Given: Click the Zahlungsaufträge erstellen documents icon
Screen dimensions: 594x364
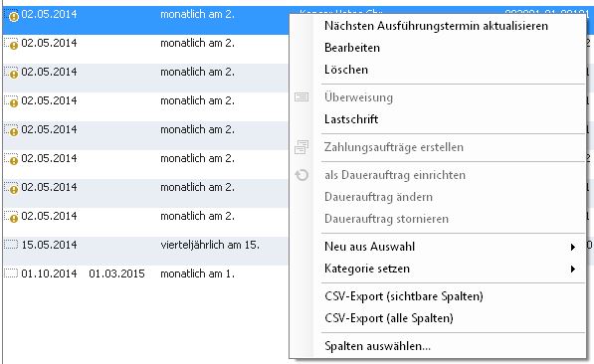Looking at the screenshot, I should pyautogui.click(x=301, y=147).
